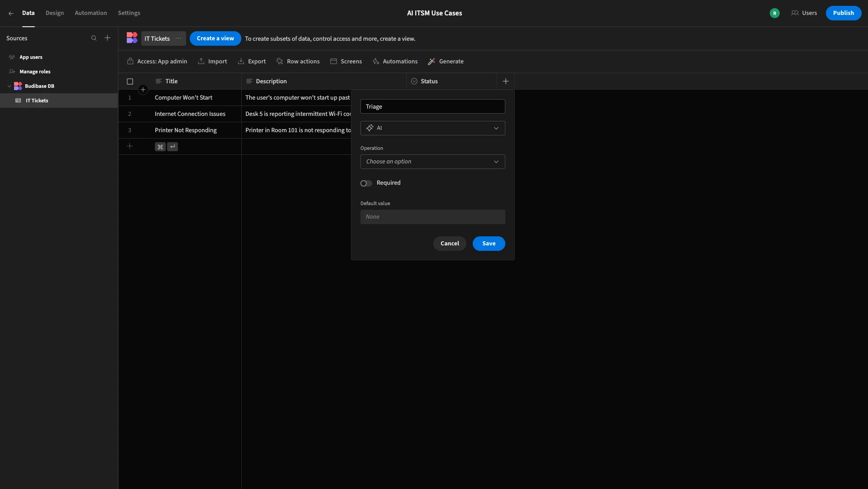Add a column with the header plus icon

click(506, 81)
